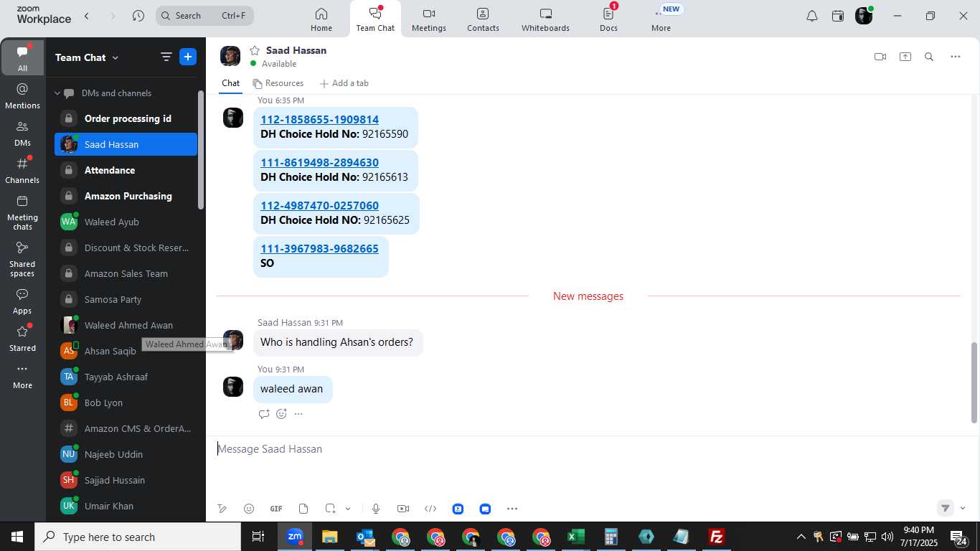980x551 pixels.
Task: Open your profile avatar menu
Action: click(x=864, y=16)
